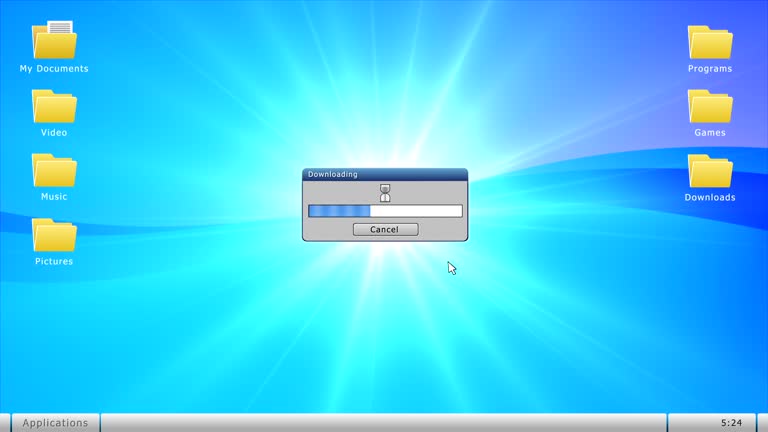Click the "Downloads" label text
Image resolution: width=768 pixels, height=432 pixels.
coord(710,197)
